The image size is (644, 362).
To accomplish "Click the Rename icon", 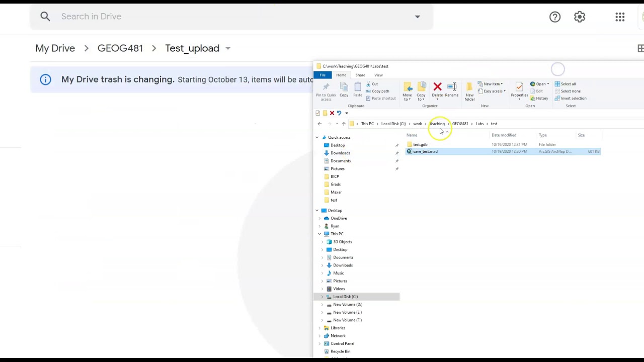I will point(452,87).
